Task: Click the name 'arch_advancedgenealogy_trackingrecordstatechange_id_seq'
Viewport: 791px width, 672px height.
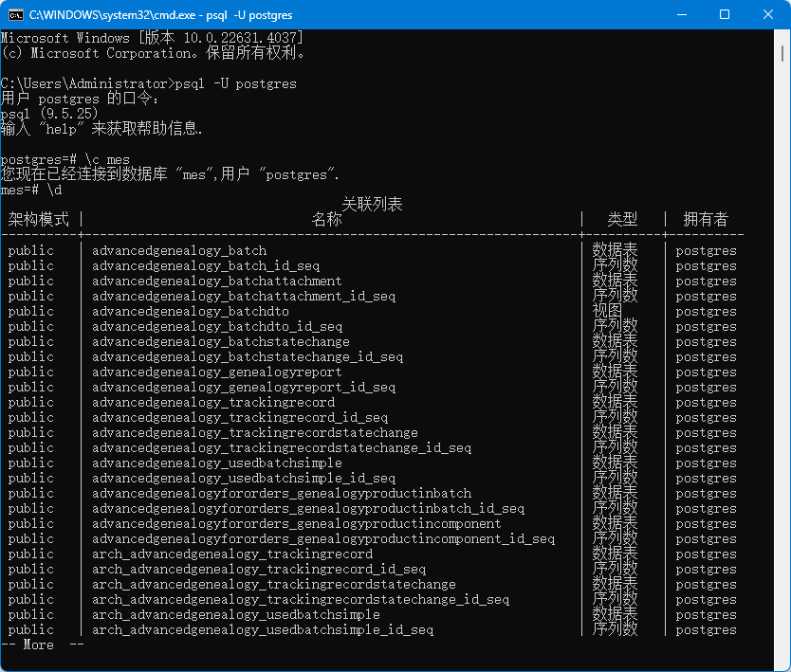Action: pos(301,599)
